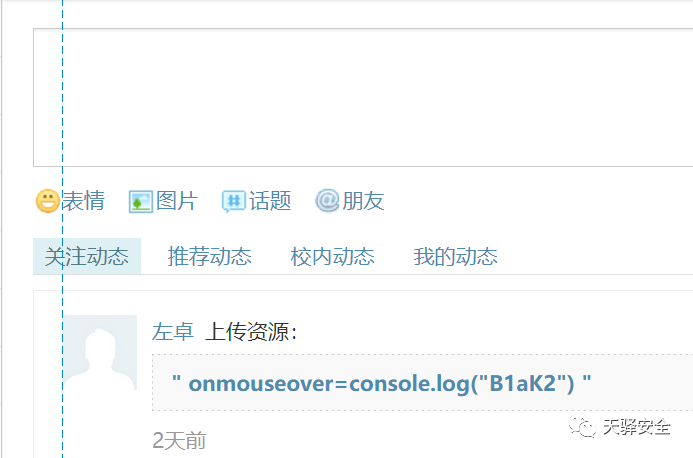Click the @ mention icon
This screenshot has height=458, width=693.
tap(327, 201)
